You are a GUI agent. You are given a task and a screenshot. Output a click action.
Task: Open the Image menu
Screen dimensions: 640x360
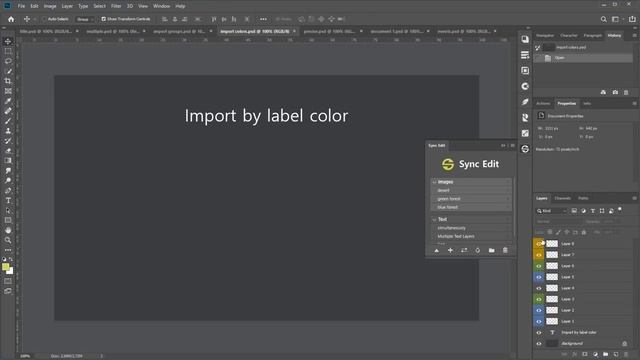(50, 6)
